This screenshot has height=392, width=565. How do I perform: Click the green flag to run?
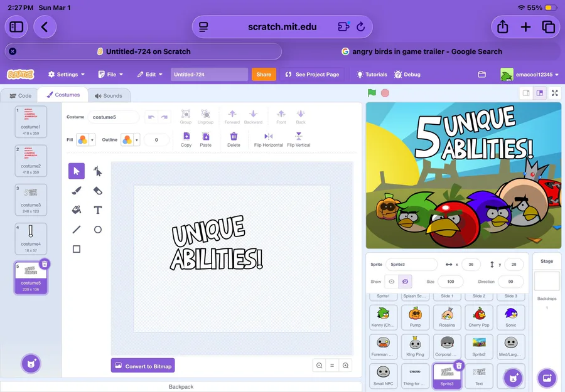click(x=372, y=93)
